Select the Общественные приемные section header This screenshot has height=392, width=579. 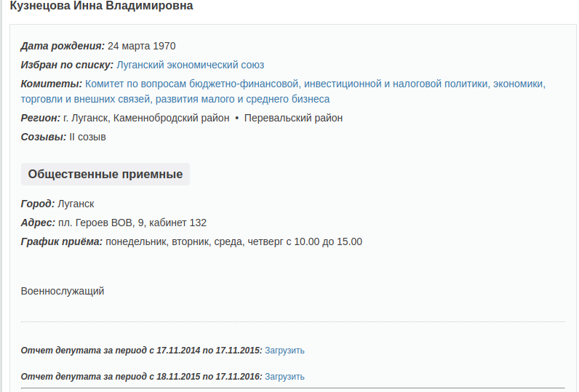click(x=105, y=175)
